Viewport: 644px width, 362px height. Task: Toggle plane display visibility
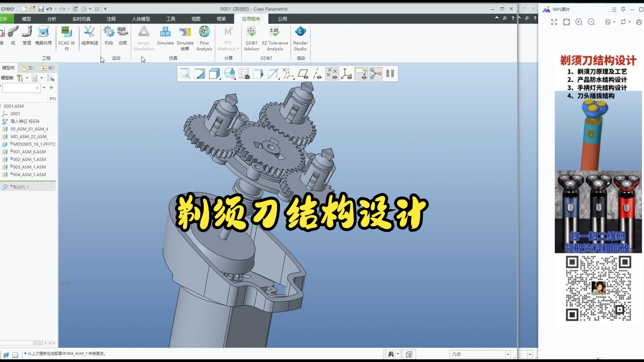tap(303, 73)
